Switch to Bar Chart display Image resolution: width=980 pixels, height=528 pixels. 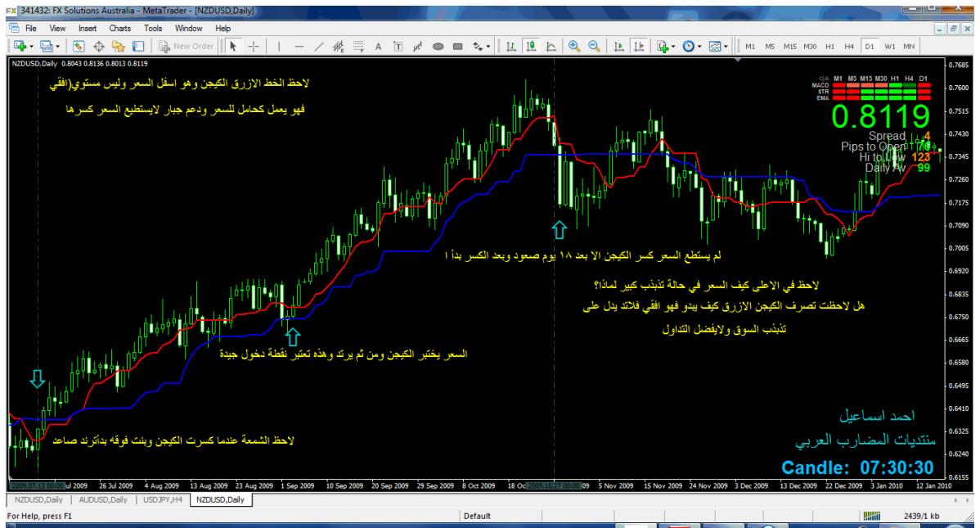pos(511,47)
